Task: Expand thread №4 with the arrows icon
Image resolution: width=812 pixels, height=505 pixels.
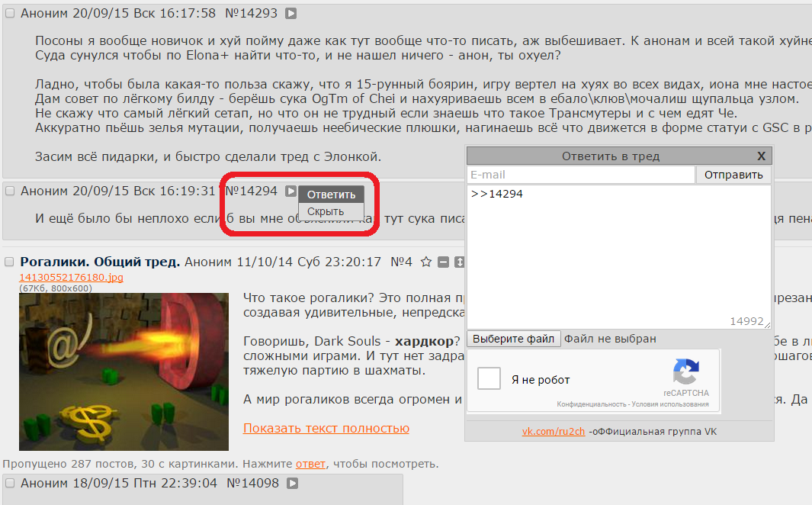Action: (x=459, y=262)
